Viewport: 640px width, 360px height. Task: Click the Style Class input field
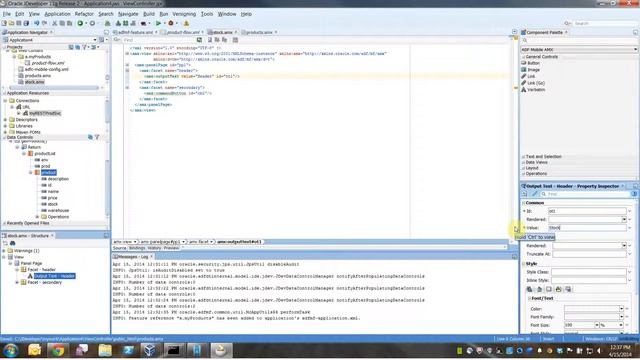(589, 272)
